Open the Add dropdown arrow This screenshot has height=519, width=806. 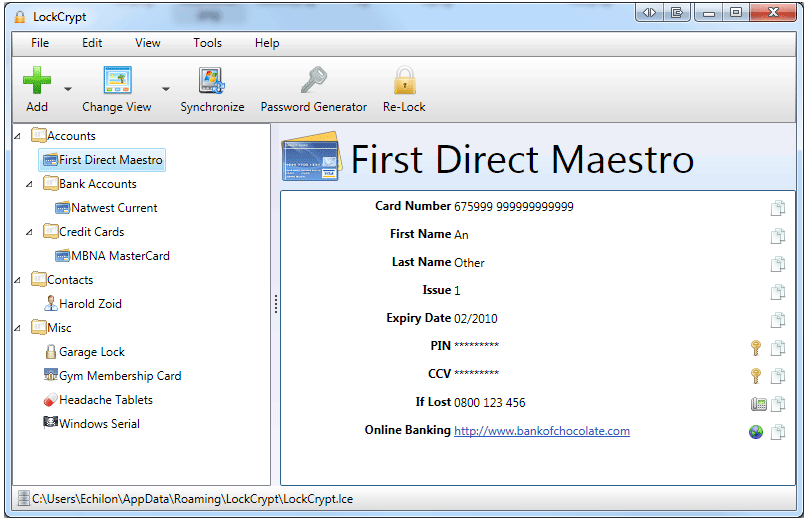pyautogui.click(x=68, y=89)
